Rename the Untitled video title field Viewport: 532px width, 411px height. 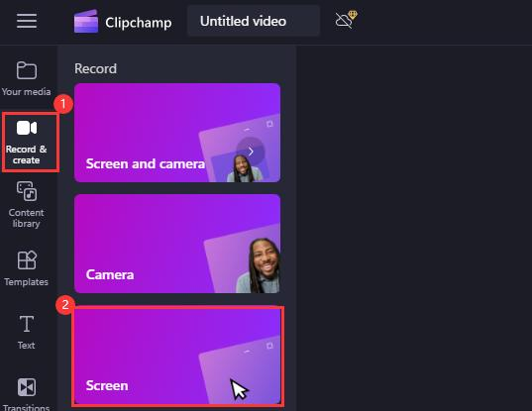pyautogui.click(x=253, y=21)
